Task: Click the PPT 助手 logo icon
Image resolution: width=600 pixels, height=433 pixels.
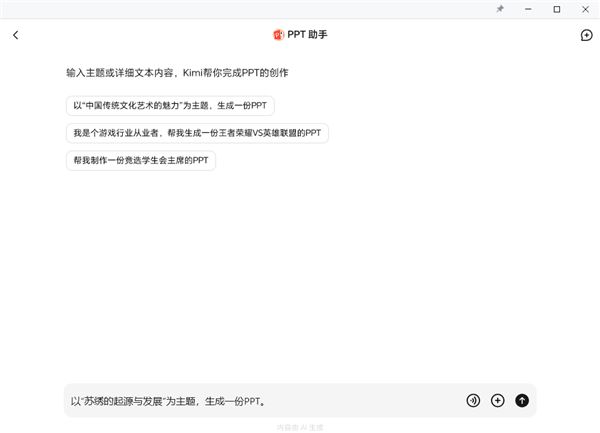Action: point(278,35)
